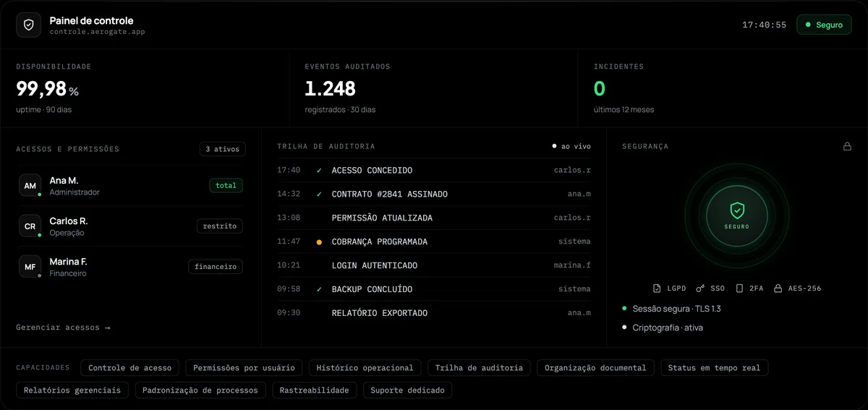Select Suporte dedicado chip
The width and height of the screenshot is (868, 410).
(408, 390)
